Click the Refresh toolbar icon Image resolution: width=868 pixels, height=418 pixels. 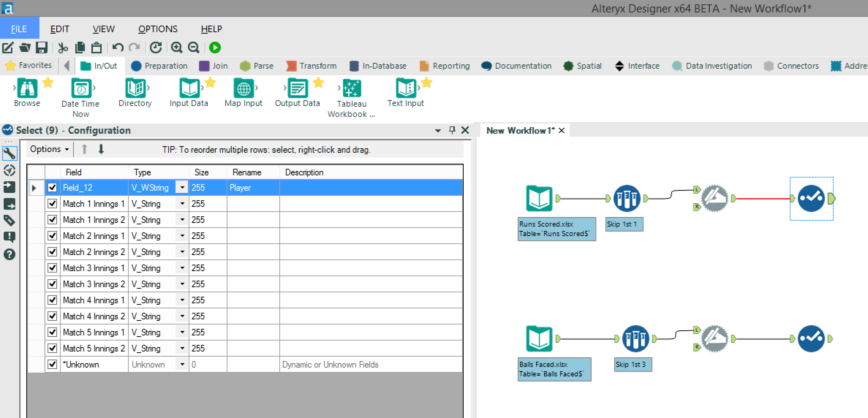coord(156,47)
